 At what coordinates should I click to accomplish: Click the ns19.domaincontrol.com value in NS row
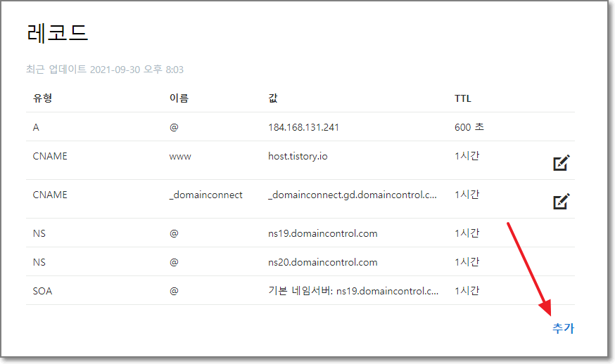323,233
